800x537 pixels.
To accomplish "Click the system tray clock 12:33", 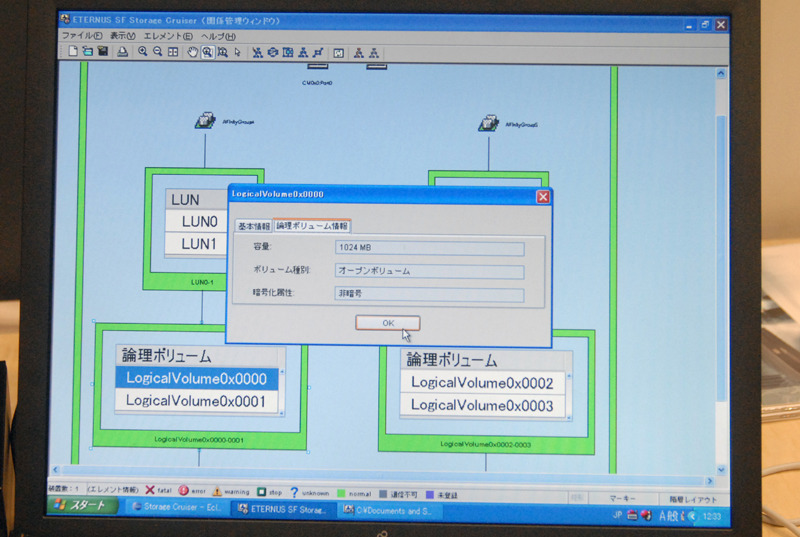I will [x=712, y=517].
